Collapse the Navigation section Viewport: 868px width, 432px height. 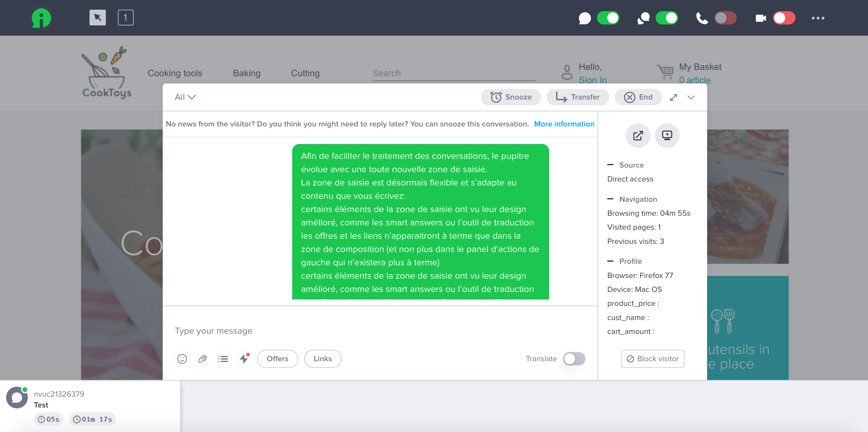tap(610, 199)
